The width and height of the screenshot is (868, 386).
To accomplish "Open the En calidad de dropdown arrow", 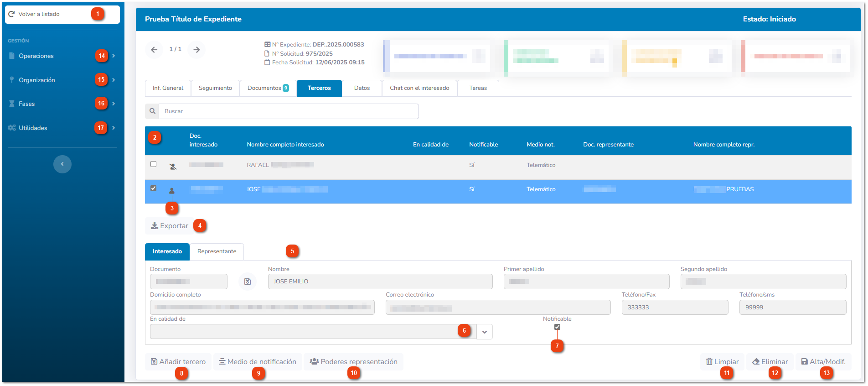I will click(x=485, y=332).
